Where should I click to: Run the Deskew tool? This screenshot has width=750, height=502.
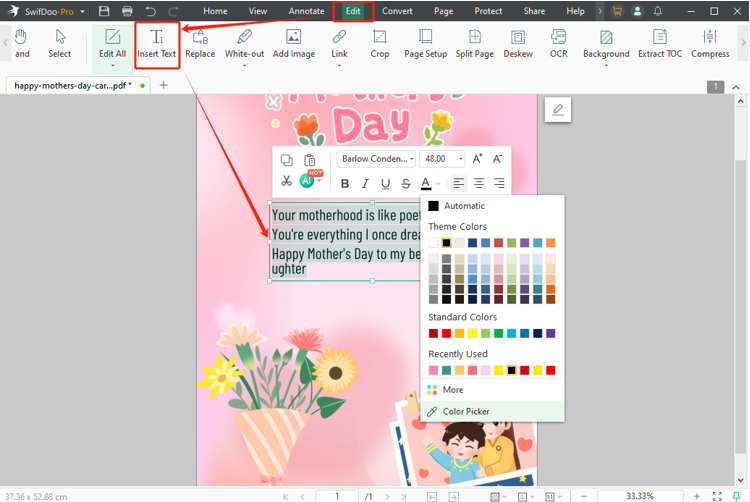coord(518,44)
